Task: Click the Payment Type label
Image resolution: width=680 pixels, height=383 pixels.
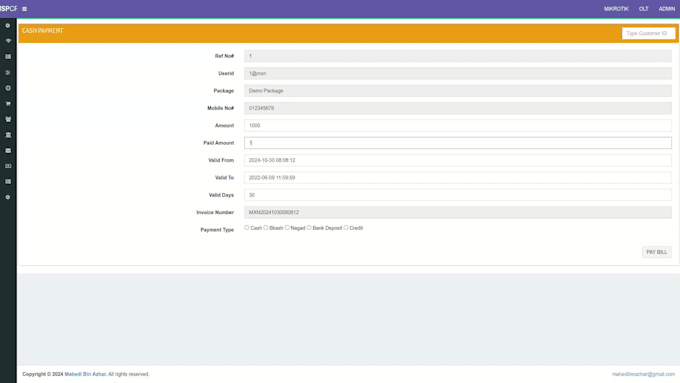Action: click(217, 230)
